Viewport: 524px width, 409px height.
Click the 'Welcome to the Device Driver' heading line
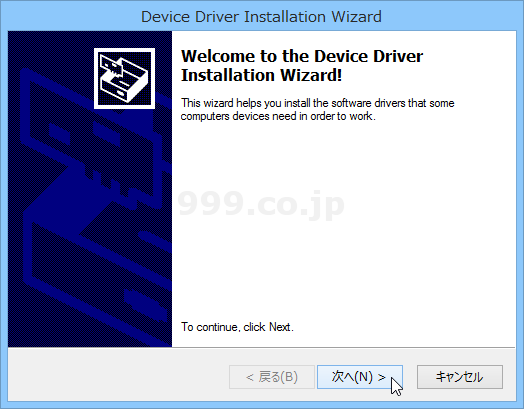302,56
